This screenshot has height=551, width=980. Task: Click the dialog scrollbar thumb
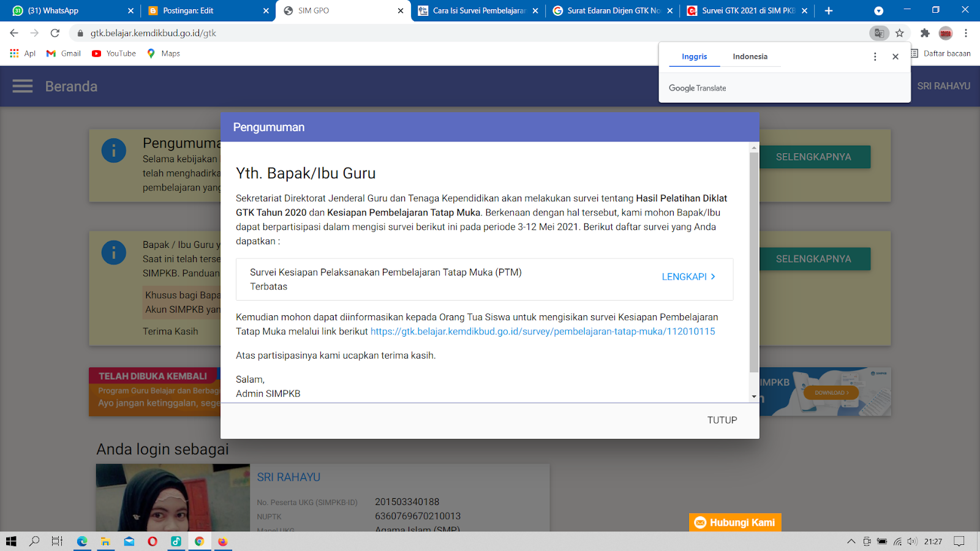pos(754,262)
